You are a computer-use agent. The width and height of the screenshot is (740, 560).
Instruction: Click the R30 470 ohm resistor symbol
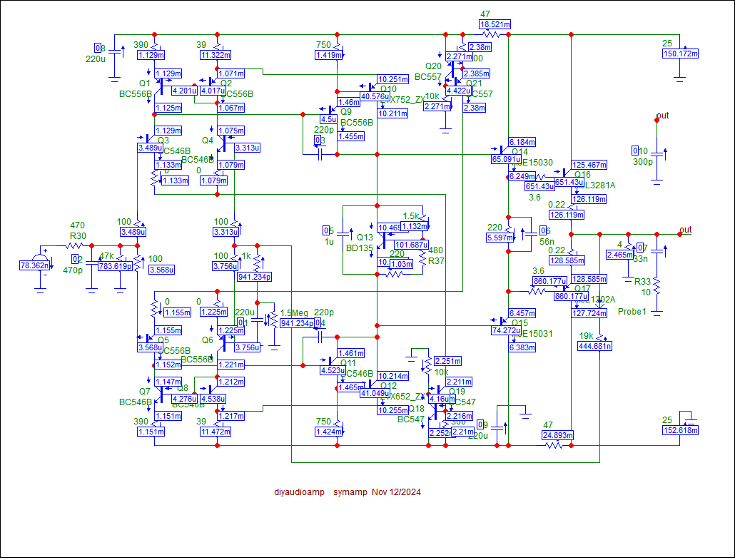(74, 246)
